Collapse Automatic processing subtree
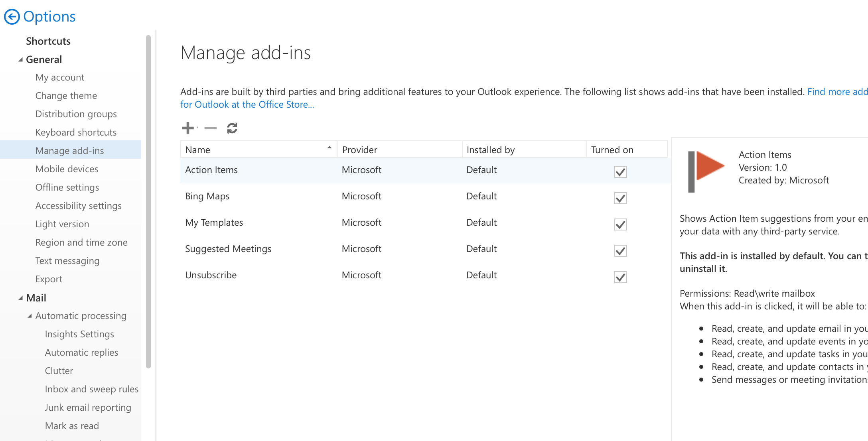This screenshot has width=868, height=441. pyautogui.click(x=30, y=316)
